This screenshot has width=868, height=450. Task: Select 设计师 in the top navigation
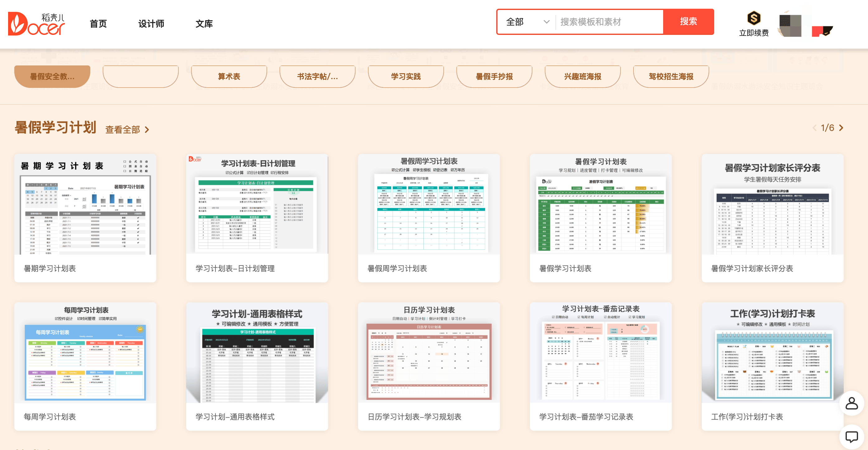pos(151,24)
